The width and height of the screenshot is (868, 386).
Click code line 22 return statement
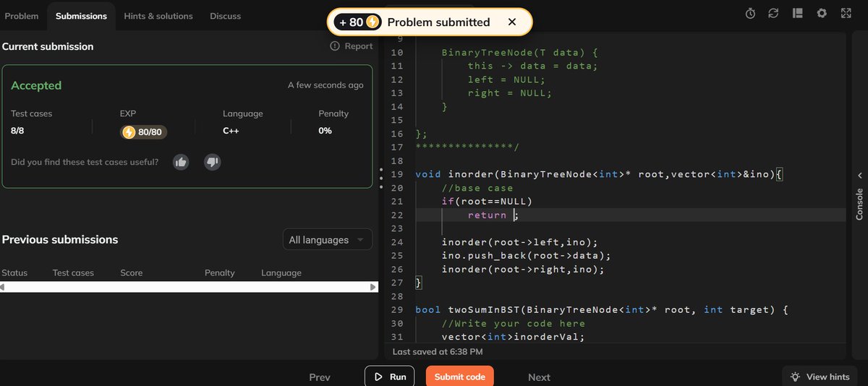pos(493,215)
